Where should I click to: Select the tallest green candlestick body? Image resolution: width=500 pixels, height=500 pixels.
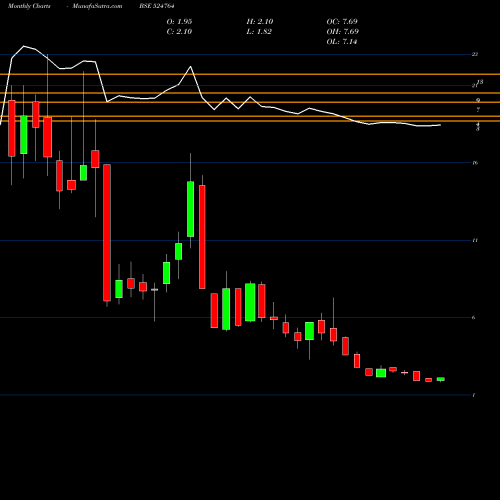[x=190, y=209]
